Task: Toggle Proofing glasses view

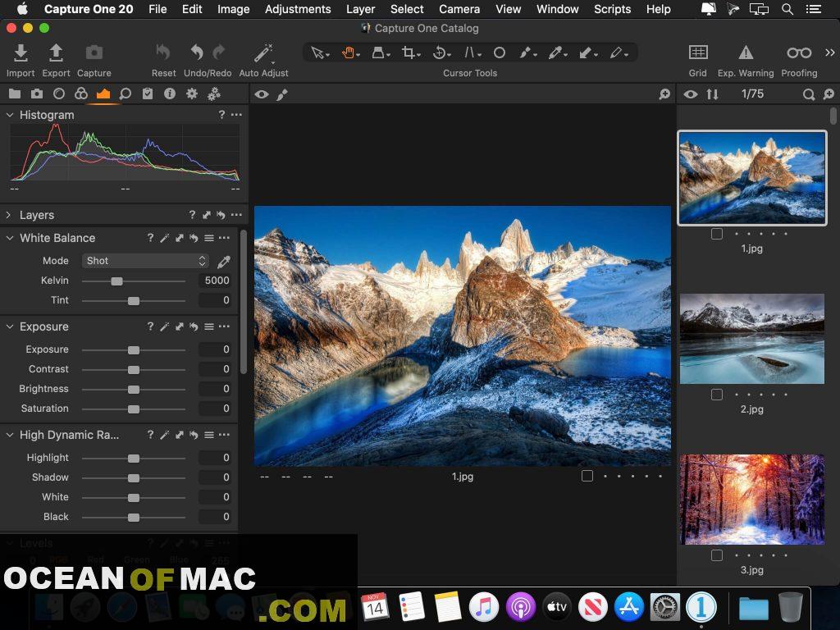Action: (x=799, y=52)
